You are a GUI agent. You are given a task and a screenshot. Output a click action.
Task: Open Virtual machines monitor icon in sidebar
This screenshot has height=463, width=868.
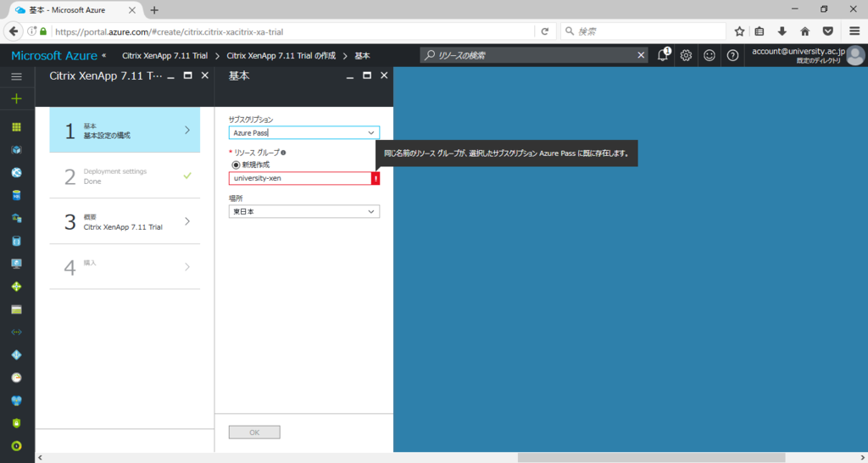click(x=17, y=264)
